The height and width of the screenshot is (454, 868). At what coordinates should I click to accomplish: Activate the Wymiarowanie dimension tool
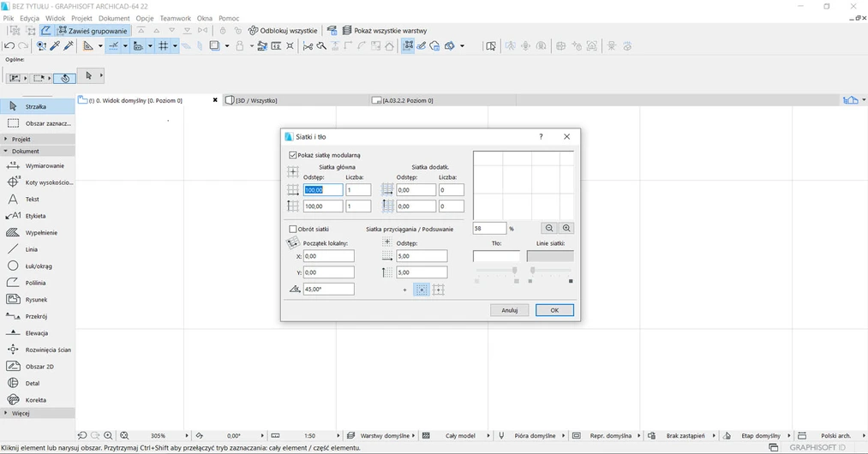(x=37, y=165)
